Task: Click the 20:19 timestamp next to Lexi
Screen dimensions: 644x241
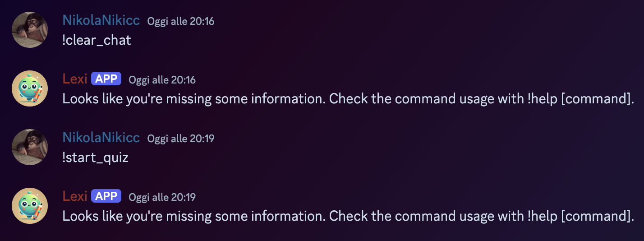Action: click(x=162, y=197)
